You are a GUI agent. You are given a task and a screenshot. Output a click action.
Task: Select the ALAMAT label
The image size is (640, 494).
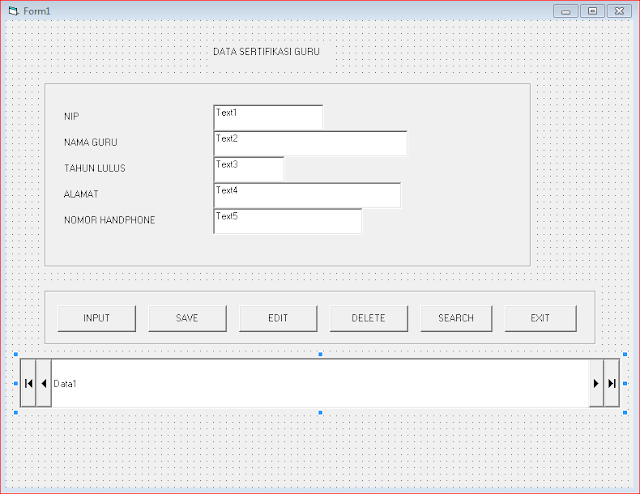pyautogui.click(x=81, y=194)
